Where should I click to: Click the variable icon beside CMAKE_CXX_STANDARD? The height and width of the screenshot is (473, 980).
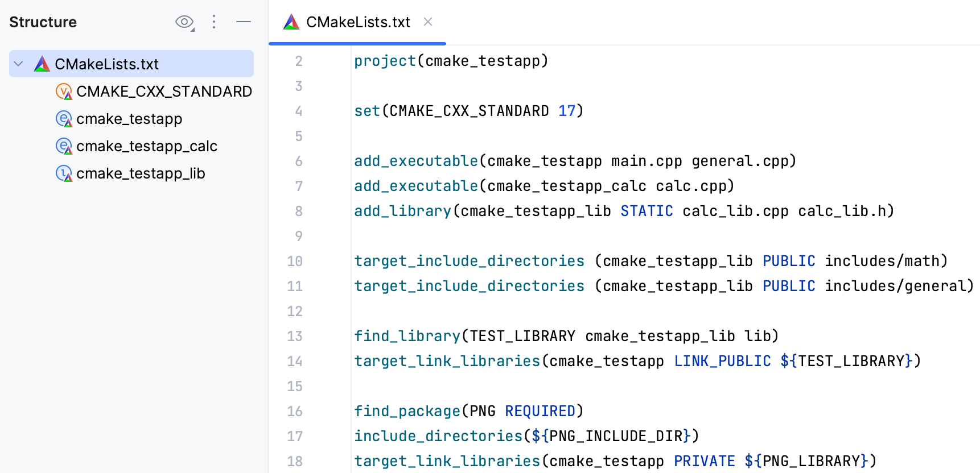tap(64, 91)
